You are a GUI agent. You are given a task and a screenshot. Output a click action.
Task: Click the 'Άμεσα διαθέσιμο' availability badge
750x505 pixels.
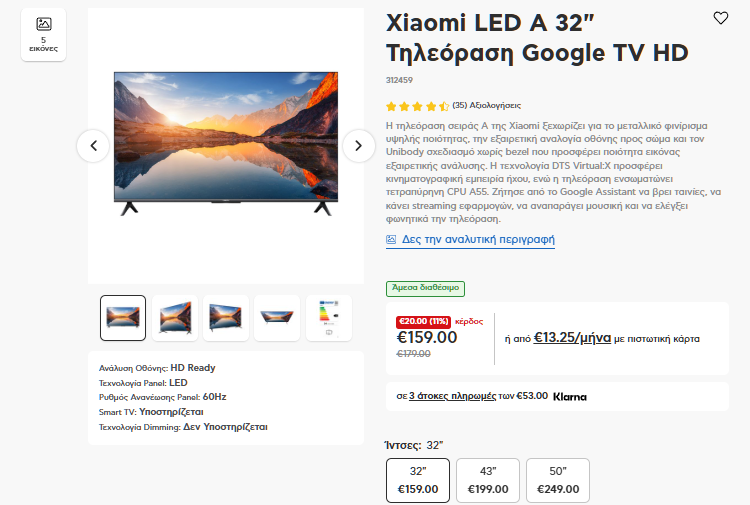(425, 288)
